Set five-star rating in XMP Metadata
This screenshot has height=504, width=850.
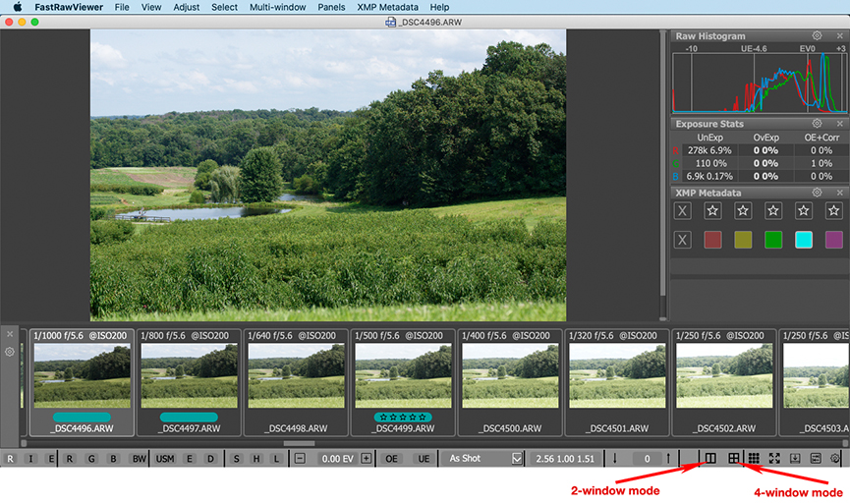click(x=834, y=210)
